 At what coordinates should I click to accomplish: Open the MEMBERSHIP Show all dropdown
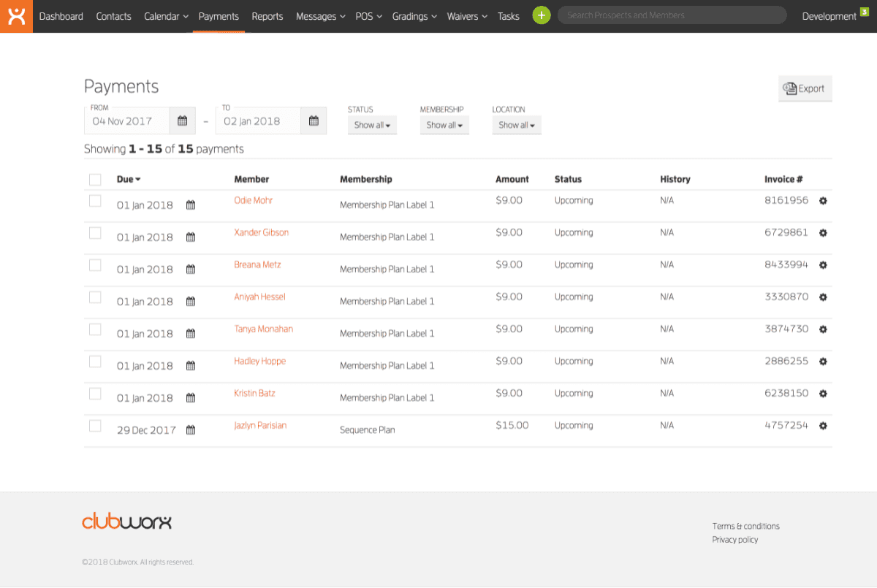tap(444, 125)
